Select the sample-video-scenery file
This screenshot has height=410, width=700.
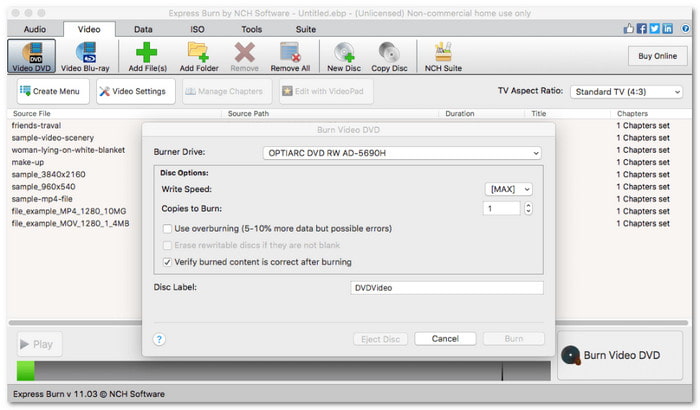click(53, 138)
